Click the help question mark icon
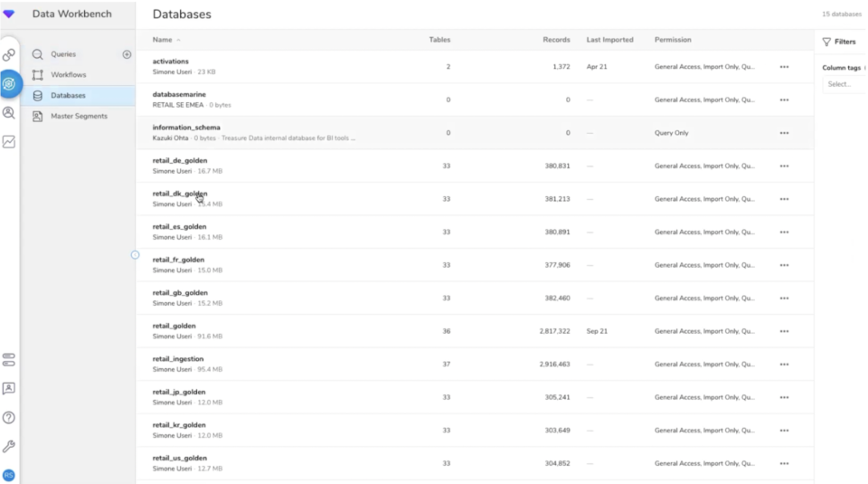 (9, 417)
